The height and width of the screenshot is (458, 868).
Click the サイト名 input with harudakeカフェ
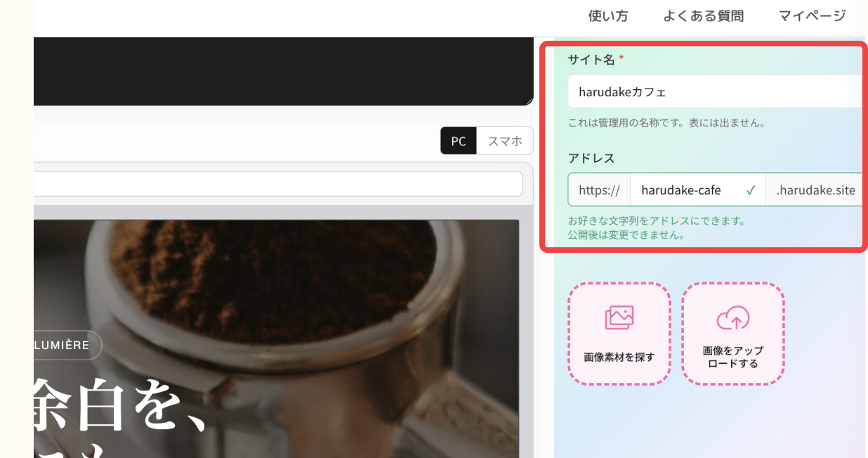point(718,91)
